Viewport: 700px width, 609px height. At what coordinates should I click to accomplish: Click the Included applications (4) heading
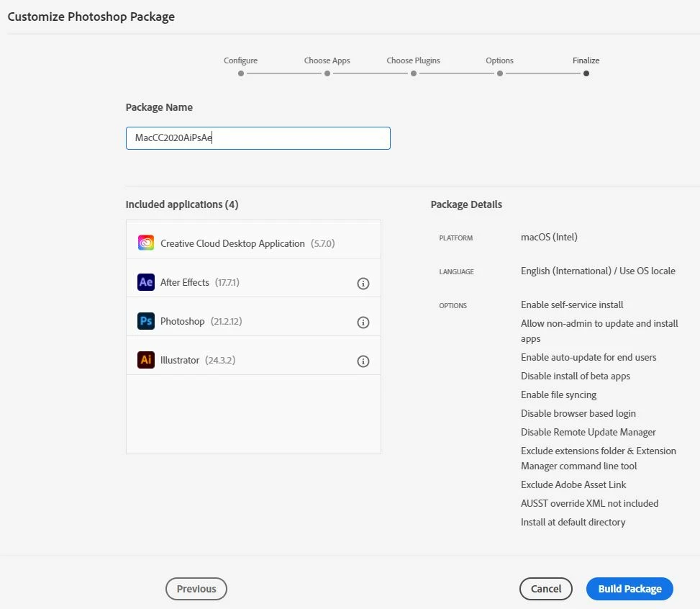point(182,204)
